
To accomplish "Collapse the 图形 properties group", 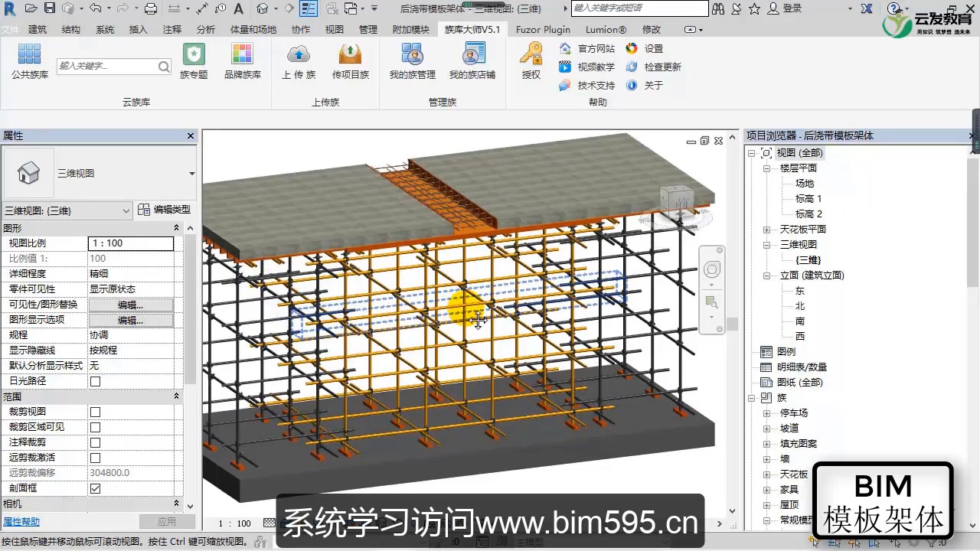I will click(176, 228).
